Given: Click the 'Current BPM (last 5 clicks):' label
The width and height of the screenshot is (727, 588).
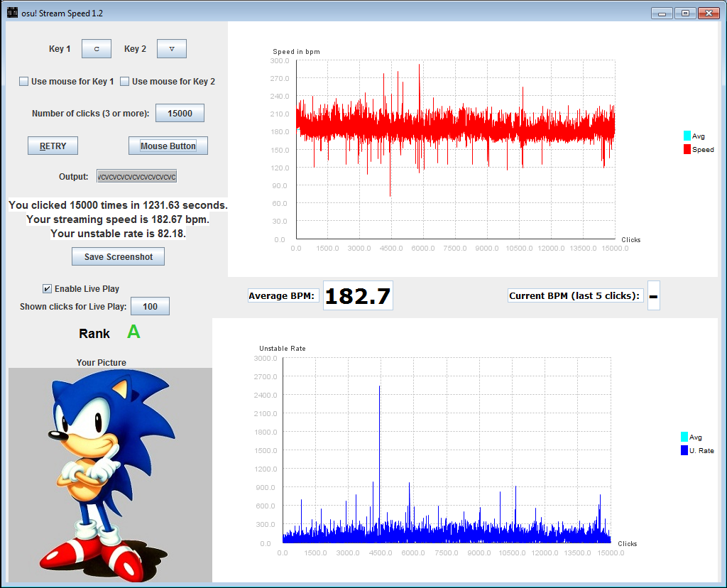Looking at the screenshot, I should (574, 296).
